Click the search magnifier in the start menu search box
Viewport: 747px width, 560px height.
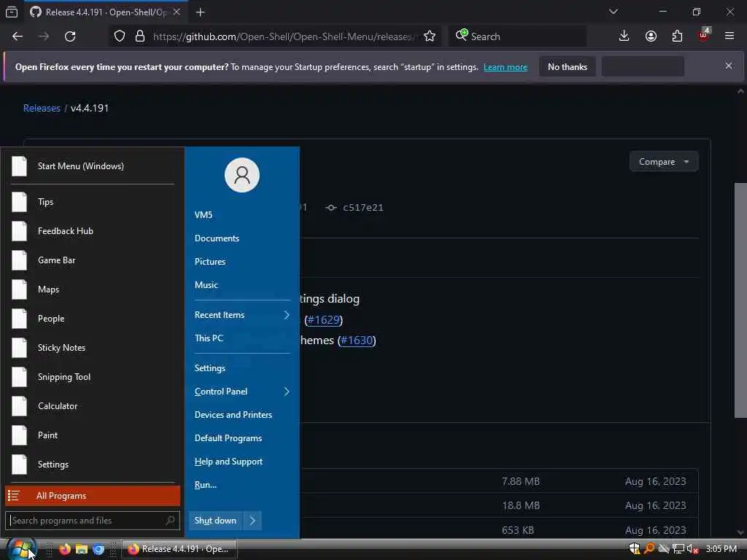click(170, 521)
